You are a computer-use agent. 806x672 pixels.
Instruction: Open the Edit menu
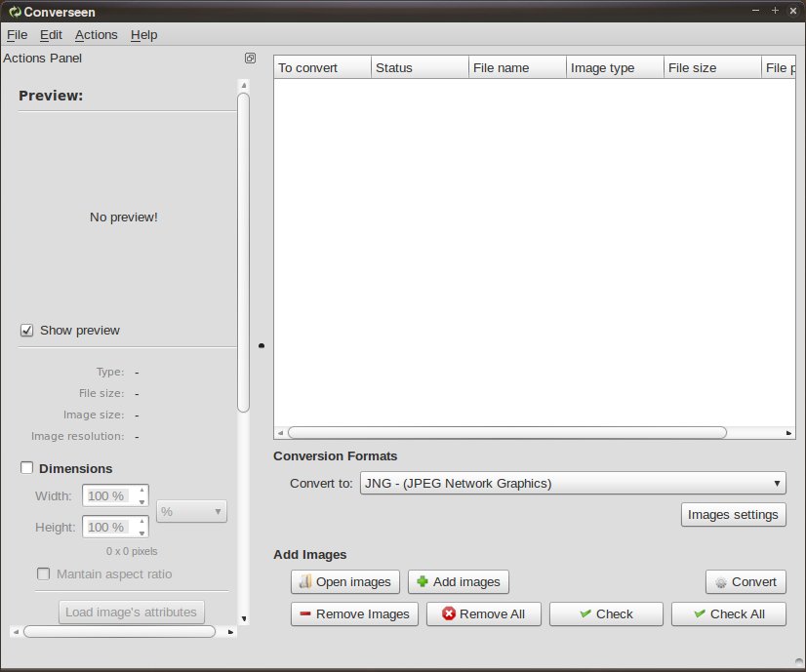click(51, 35)
